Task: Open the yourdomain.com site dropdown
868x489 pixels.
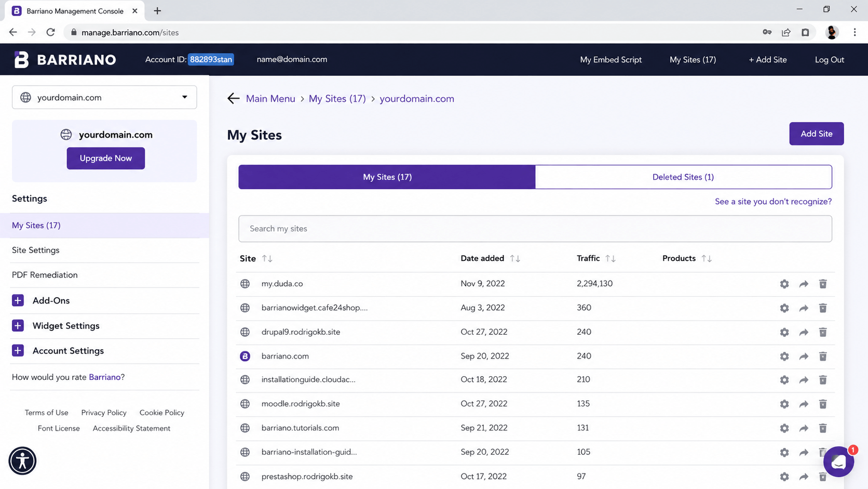Action: point(104,97)
